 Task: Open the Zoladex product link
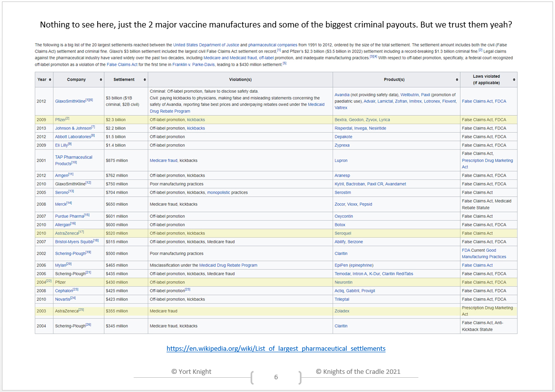342,311
